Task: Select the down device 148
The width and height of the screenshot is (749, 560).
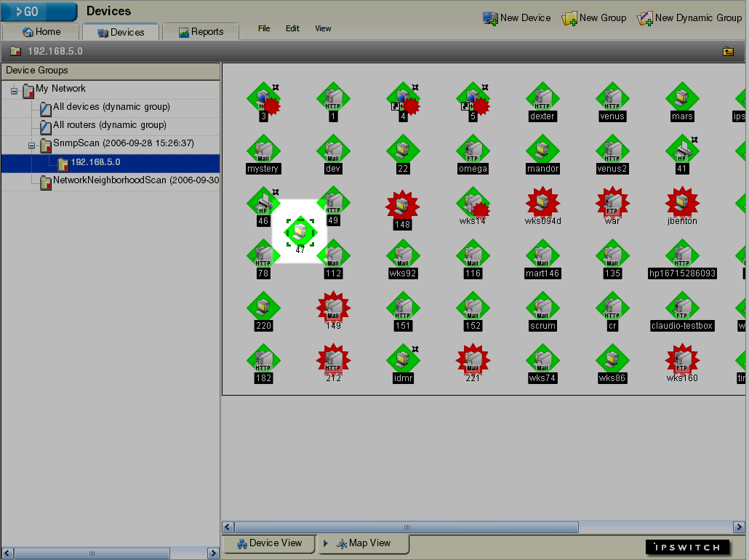Action: click(x=403, y=209)
